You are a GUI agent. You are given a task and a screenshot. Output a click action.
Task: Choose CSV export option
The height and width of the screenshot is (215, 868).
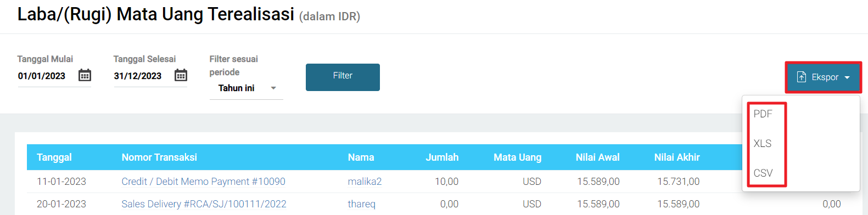(763, 173)
